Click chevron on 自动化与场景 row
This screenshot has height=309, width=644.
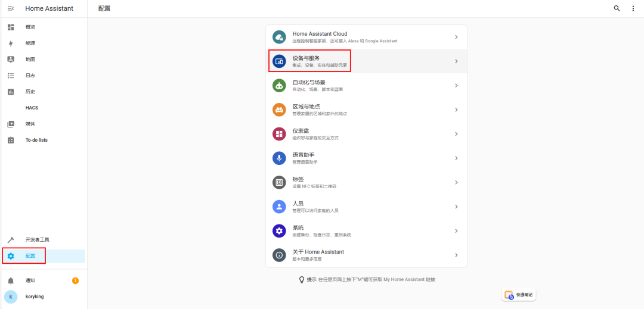click(456, 86)
